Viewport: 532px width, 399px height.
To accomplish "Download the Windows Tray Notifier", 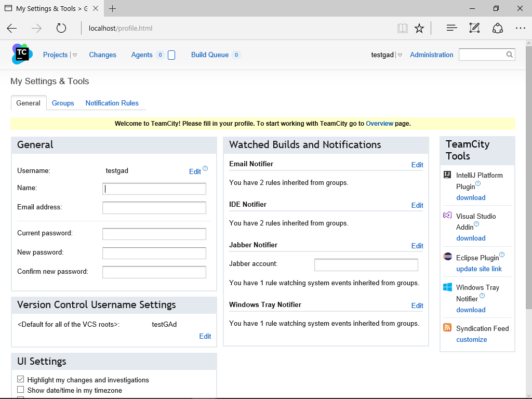I will [x=471, y=310].
